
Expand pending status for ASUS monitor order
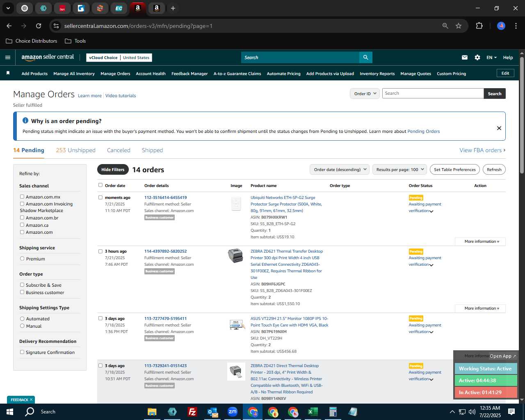431,332
